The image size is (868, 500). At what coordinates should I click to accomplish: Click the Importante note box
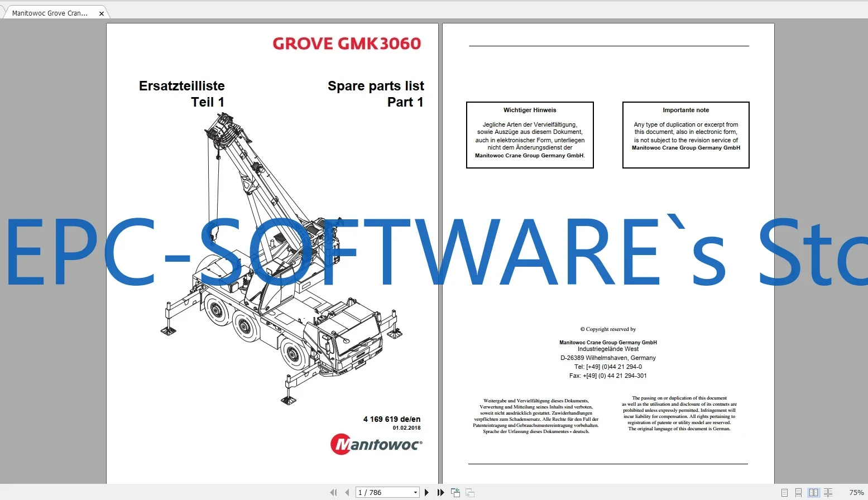[x=685, y=134]
